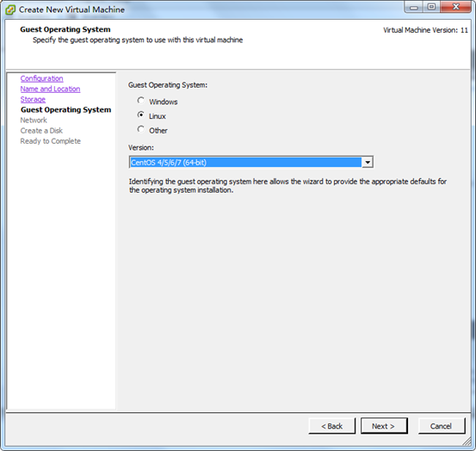The height and width of the screenshot is (451, 476).
Task: Select the Linux guest OS option
Action: 141,115
